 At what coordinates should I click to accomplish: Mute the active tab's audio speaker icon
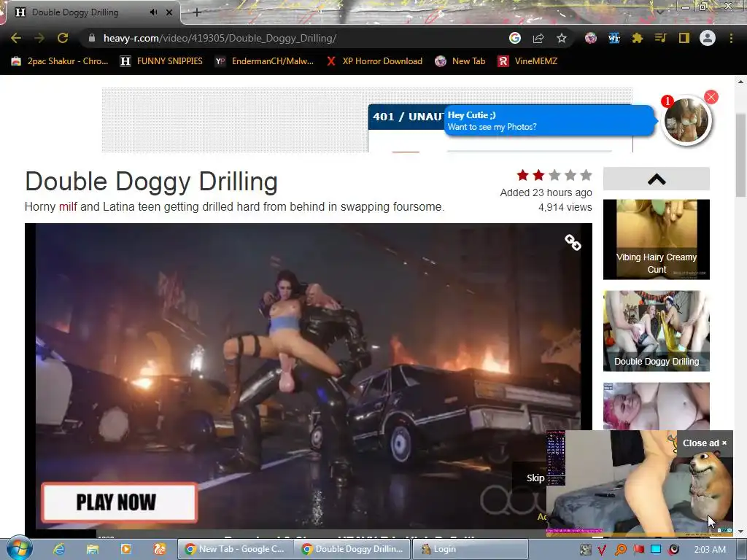[x=153, y=12]
